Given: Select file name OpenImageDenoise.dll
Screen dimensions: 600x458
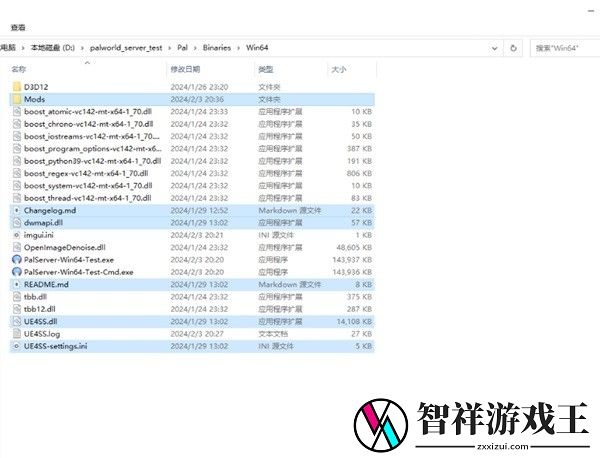Looking at the screenshot, I should (65, 247).
